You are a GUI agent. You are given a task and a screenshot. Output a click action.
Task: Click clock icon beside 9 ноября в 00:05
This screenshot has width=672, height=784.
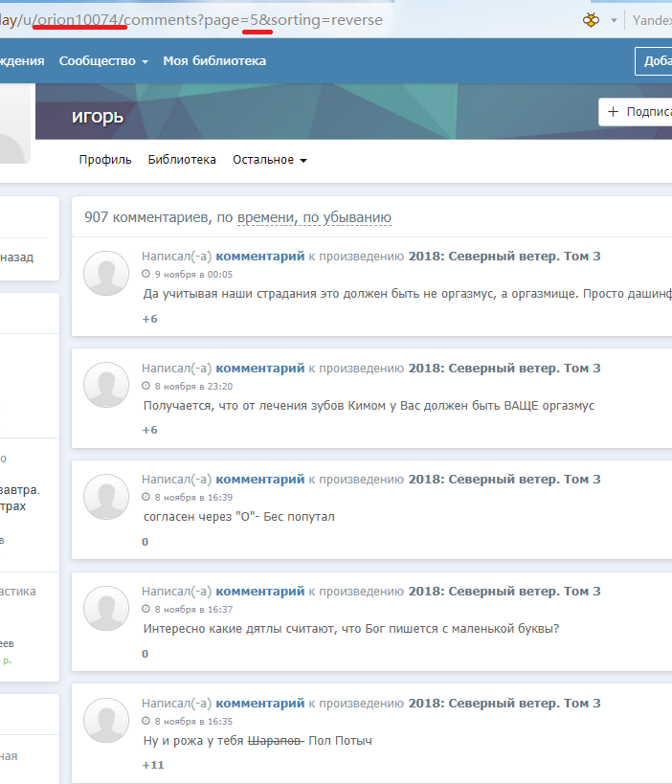click(x=146, y=275)
